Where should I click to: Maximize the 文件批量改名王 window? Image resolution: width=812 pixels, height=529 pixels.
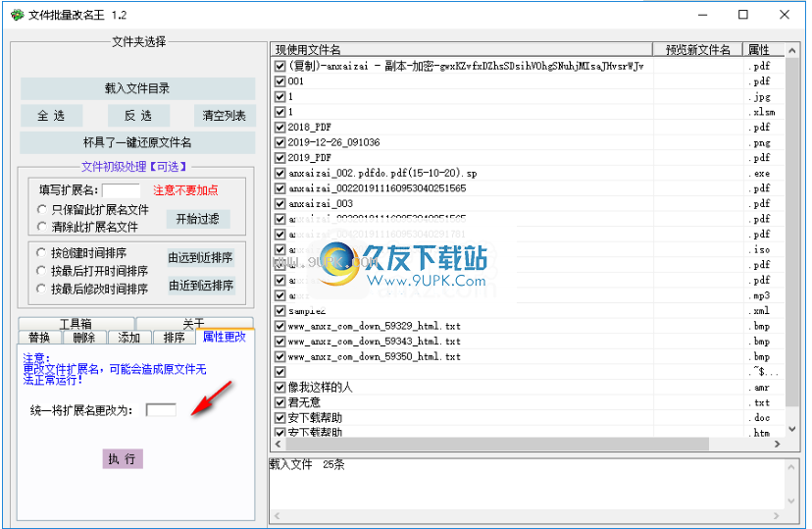[742, 15]
